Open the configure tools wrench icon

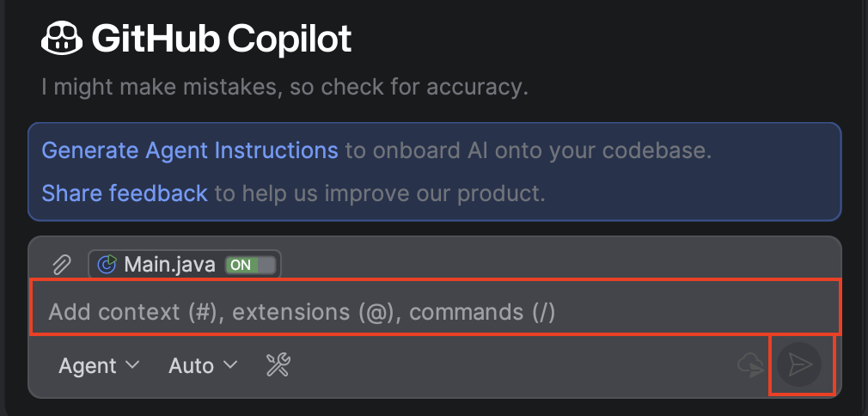(278, 365)
